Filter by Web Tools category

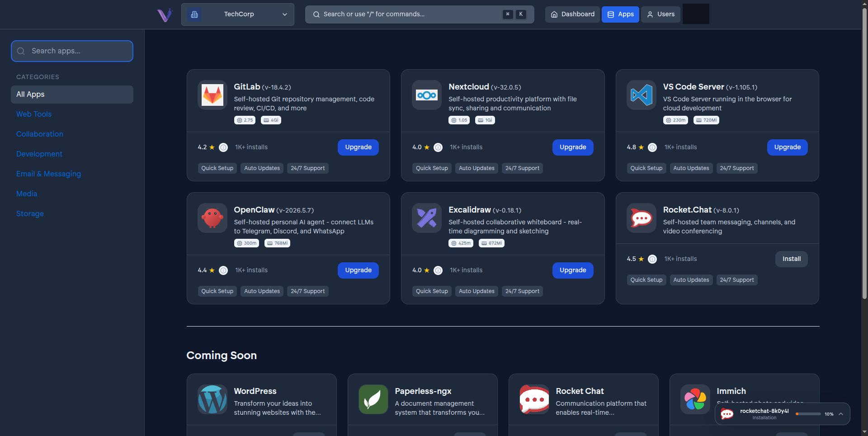pyautogui.click(x=34, y=114)
